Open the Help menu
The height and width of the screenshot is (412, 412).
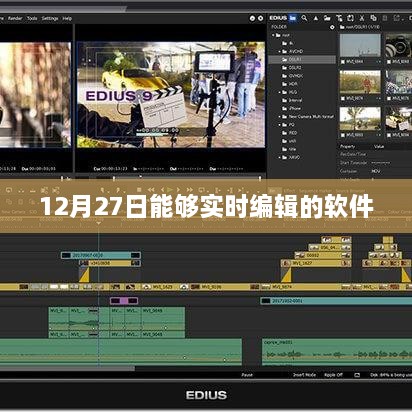[x=67, y=18]
